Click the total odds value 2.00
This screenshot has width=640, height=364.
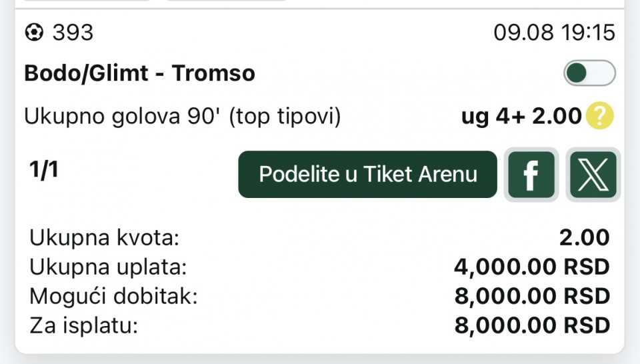point(585,237)
